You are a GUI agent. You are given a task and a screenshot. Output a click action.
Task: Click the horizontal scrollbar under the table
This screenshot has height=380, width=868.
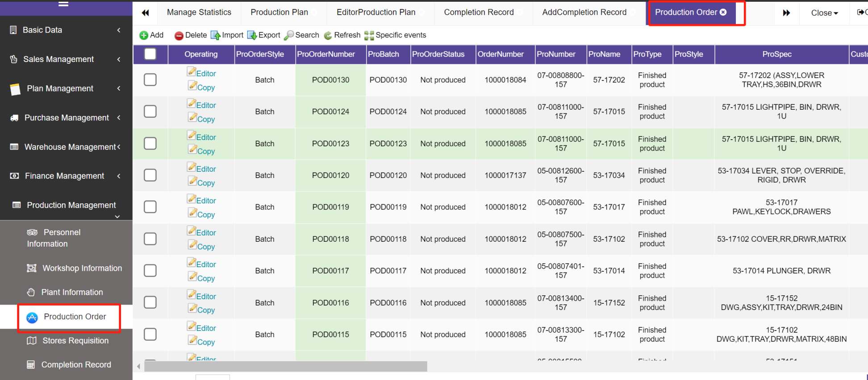pos(286,366)
